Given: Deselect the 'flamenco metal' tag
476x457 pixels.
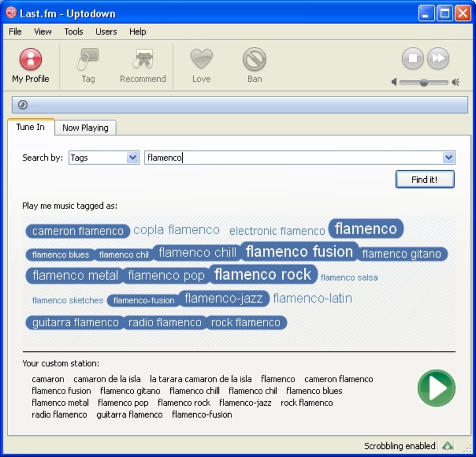Looking at the screenshot, I should pyautogui.click(x=75, y=275).
